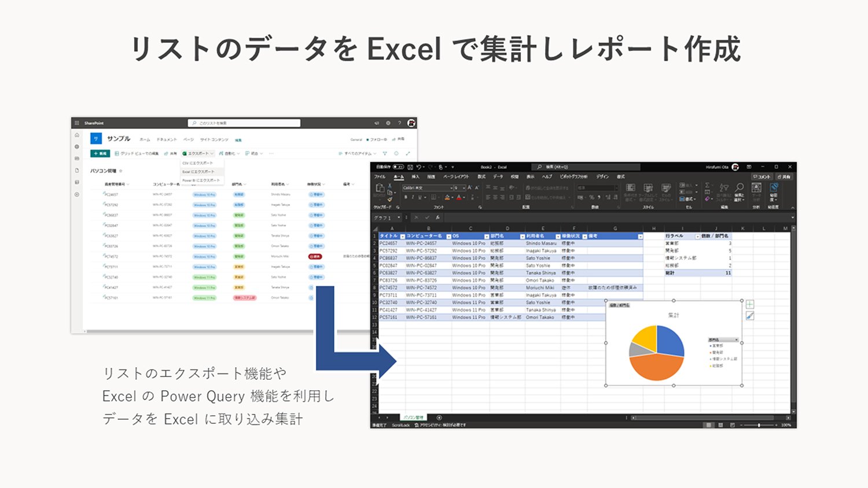Open the すべてのアイテム view selector
The height and width of the screenshot is (488, 868).
(358, 154)
